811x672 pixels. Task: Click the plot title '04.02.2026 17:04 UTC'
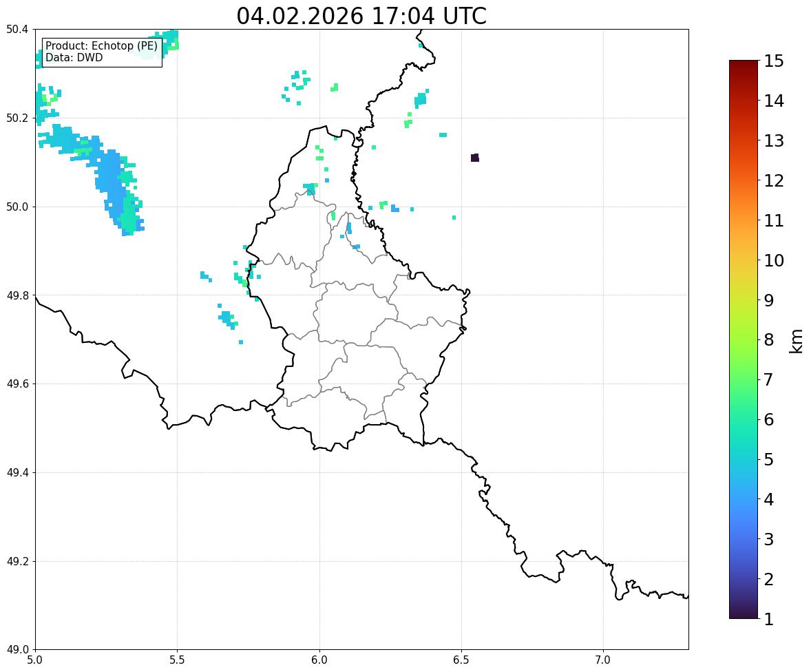click(x=361, y=16)
